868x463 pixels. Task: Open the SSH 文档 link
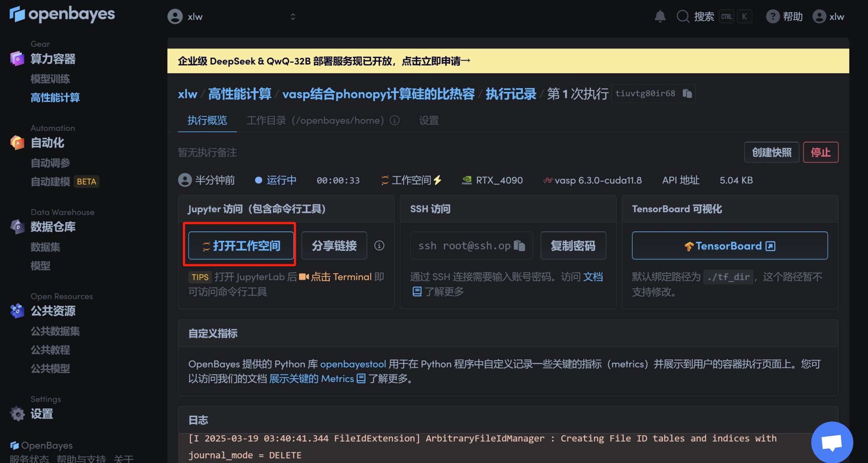click(x=593, y=277)
